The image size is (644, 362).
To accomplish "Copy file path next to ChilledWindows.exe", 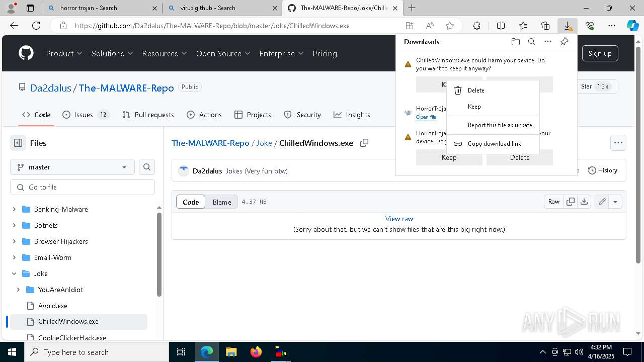I will tap(364, 143).
